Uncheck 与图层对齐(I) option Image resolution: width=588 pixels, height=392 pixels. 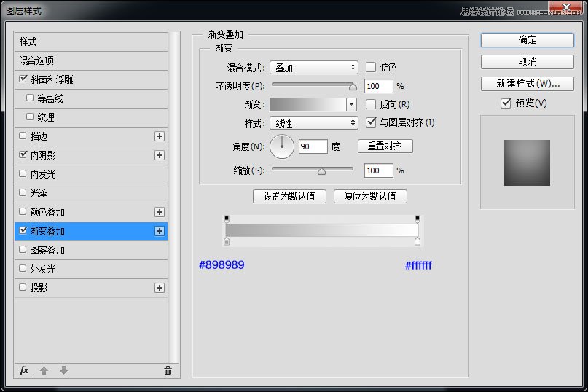[x=370, y=122]
